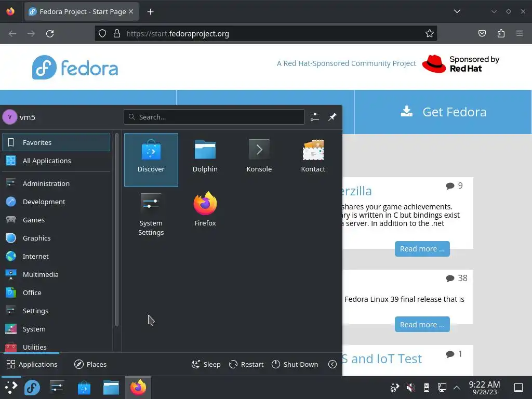532x399 pixels.
Task: Click the Shut Down button
Action: point(295,364)
